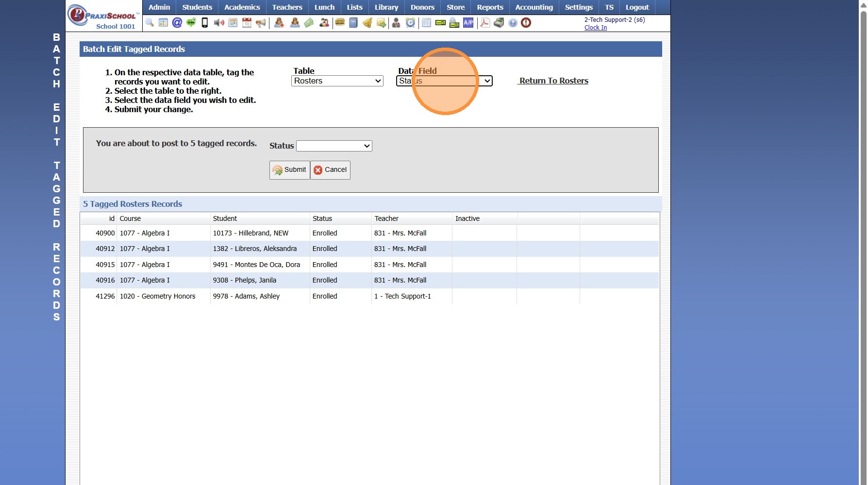Open the teacher in suit icon
Viewport: 868px width, 485px height.
pos(396,23)
